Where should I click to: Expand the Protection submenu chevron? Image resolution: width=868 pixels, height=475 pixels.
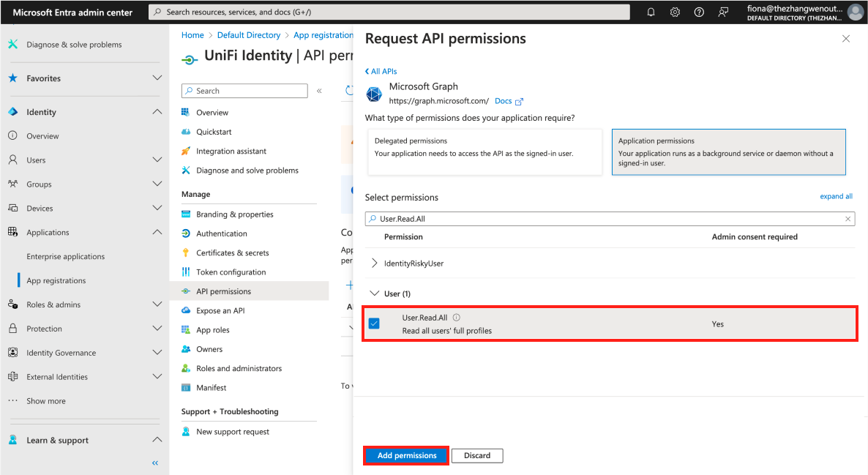point(157,329)
